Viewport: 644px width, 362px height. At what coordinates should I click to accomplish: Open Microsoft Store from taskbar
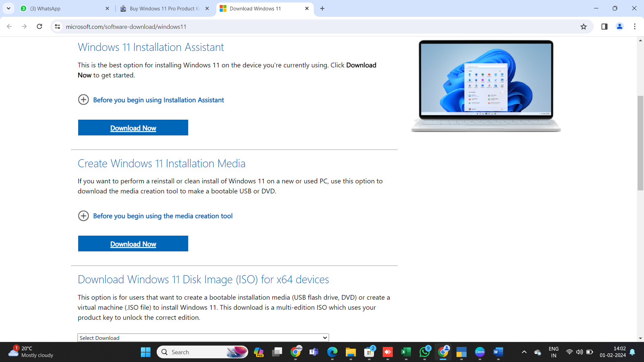click(369, 352)
